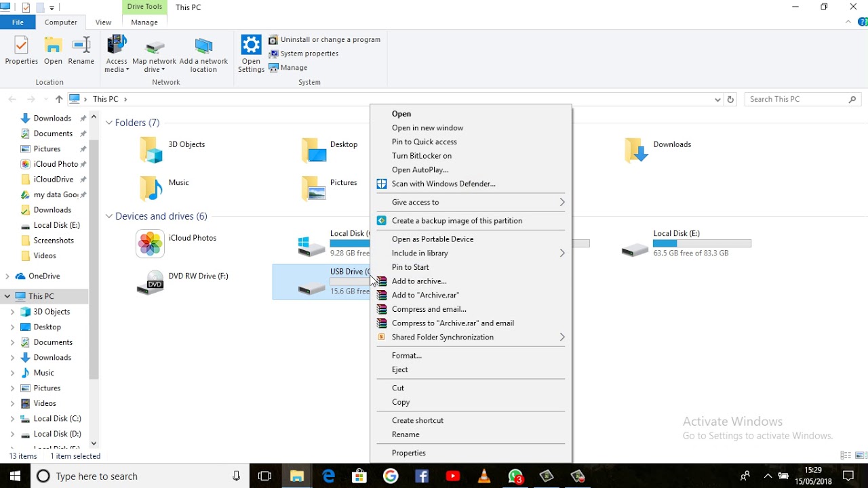This screenshot has width=868, height=488.
Task: Click Add a network location
Action: pyautogui.click(x=203, y=54)
